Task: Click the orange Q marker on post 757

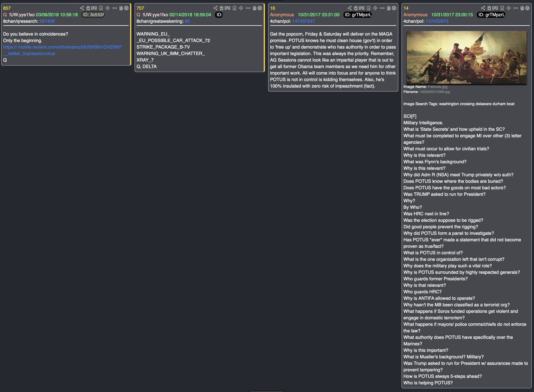Action: click(x=139, y=15)
